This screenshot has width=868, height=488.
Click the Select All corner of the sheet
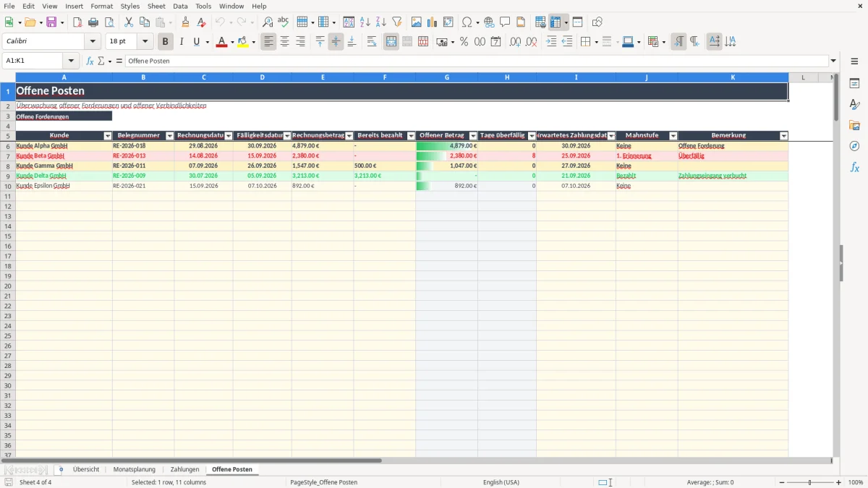8,77
